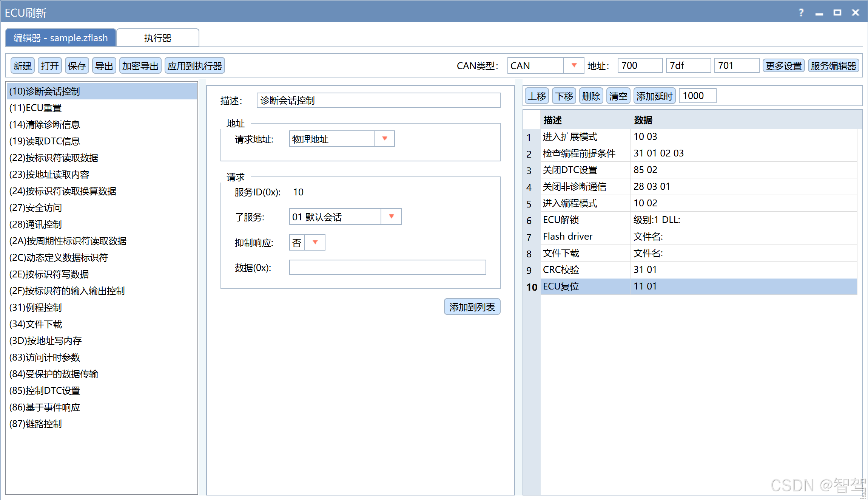
Task: Click the 上移 button
Action: pos(537,96)
